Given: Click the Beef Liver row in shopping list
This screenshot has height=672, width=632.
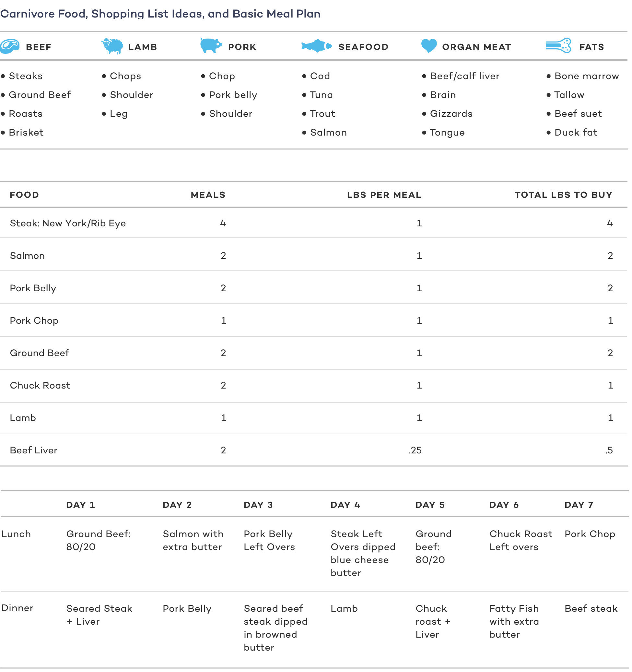Looking at the screenshot, I should (316, 451).
